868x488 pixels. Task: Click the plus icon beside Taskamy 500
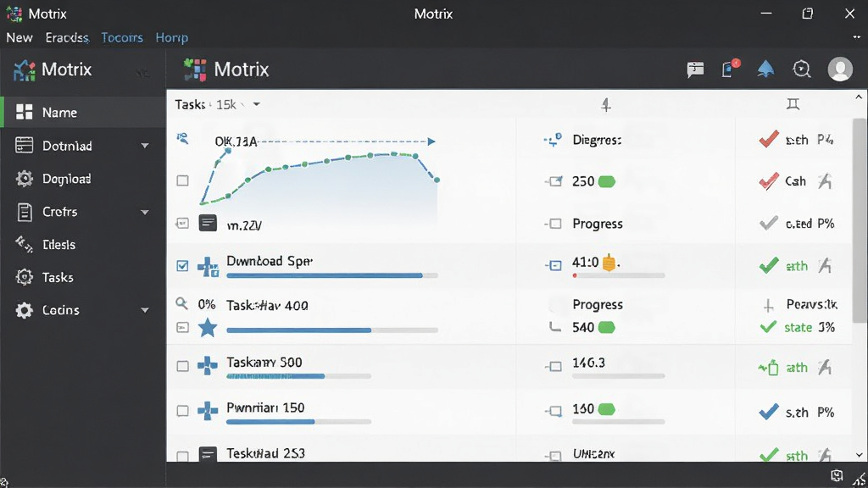pos(208,366)
